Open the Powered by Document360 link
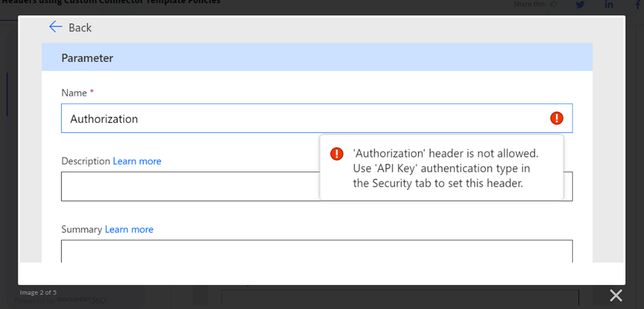Image resolution: width=644 pixels, height=309 pixels. (60, 301)
